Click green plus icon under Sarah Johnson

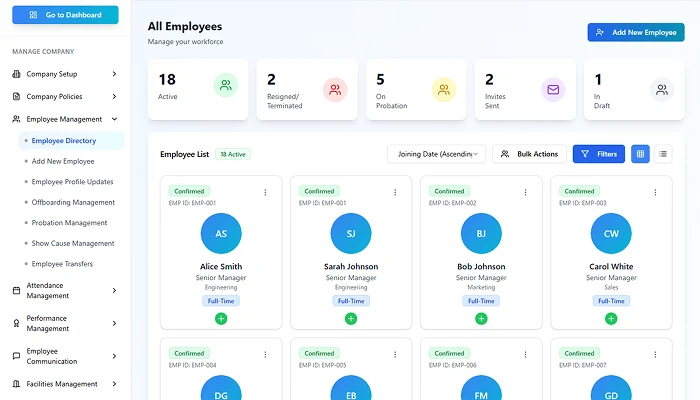(x=351, y=318)
